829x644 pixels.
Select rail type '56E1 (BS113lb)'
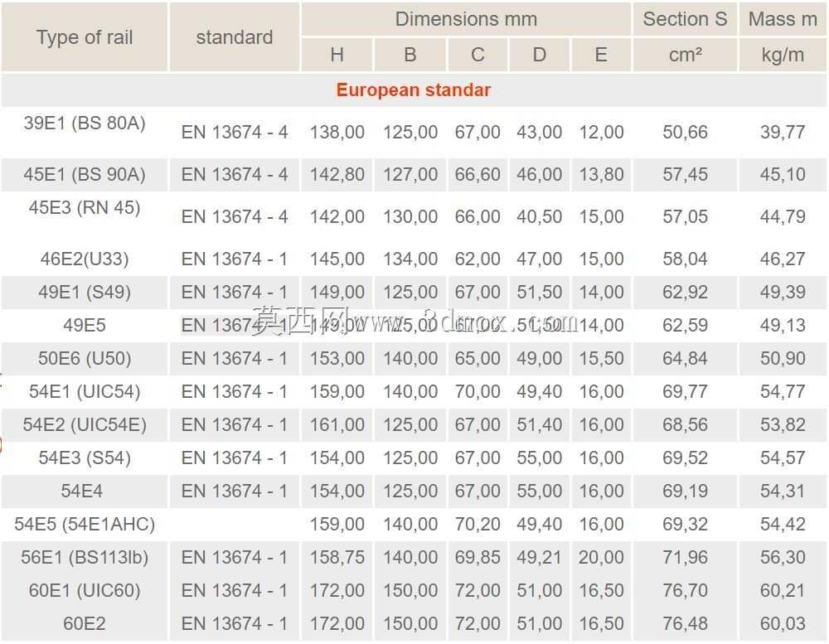click(85, 557)
